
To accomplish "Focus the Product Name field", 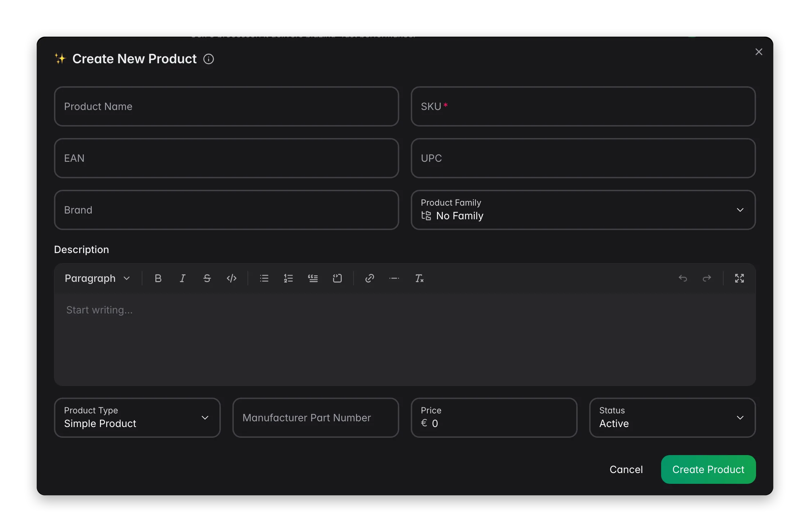I will [226, 106].
